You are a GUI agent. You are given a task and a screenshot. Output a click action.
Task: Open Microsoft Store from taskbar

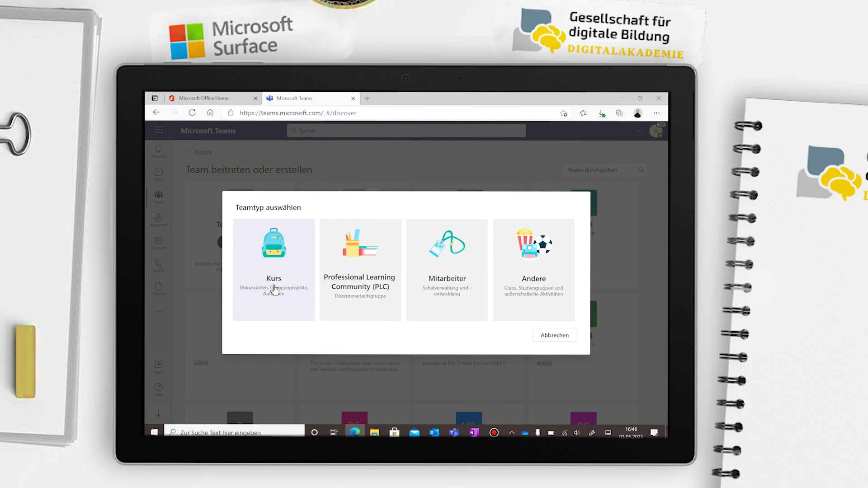click(x=395, y=432)
